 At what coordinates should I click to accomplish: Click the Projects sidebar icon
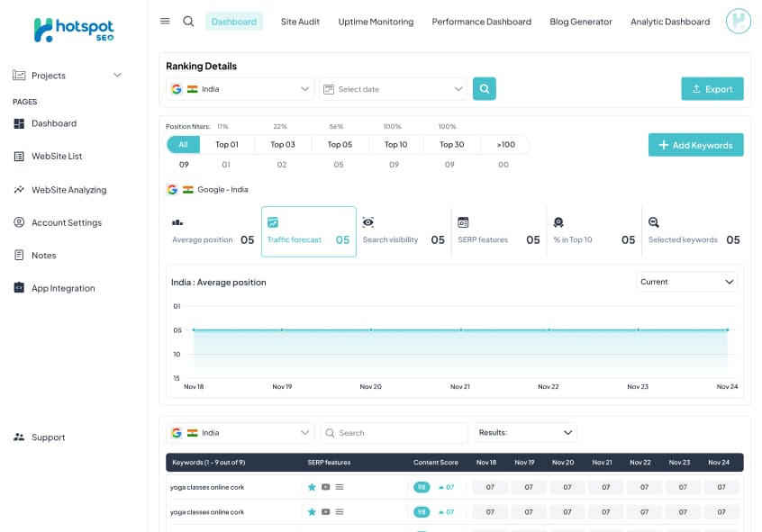(x=19, y=76)
